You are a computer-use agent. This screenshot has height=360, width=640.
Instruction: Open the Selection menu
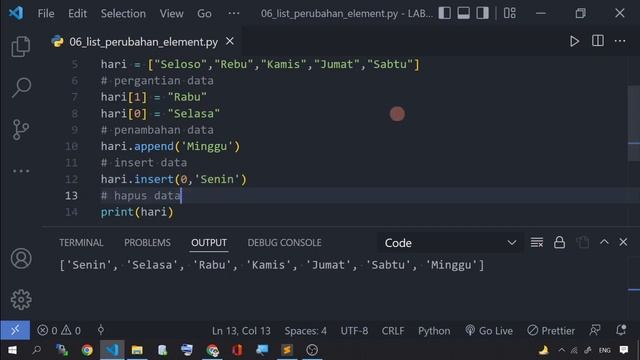(x=123, y=13)
